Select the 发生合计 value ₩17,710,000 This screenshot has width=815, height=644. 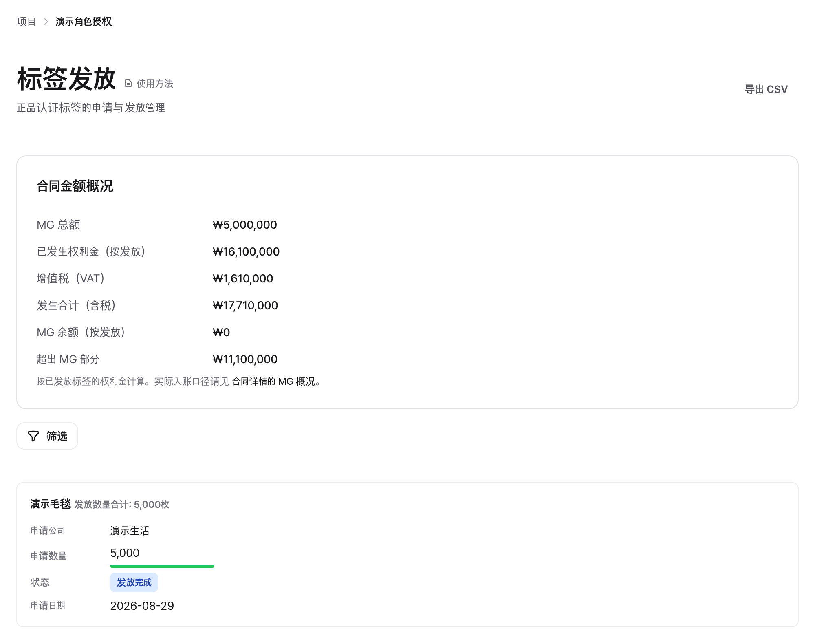pos(245,305)
